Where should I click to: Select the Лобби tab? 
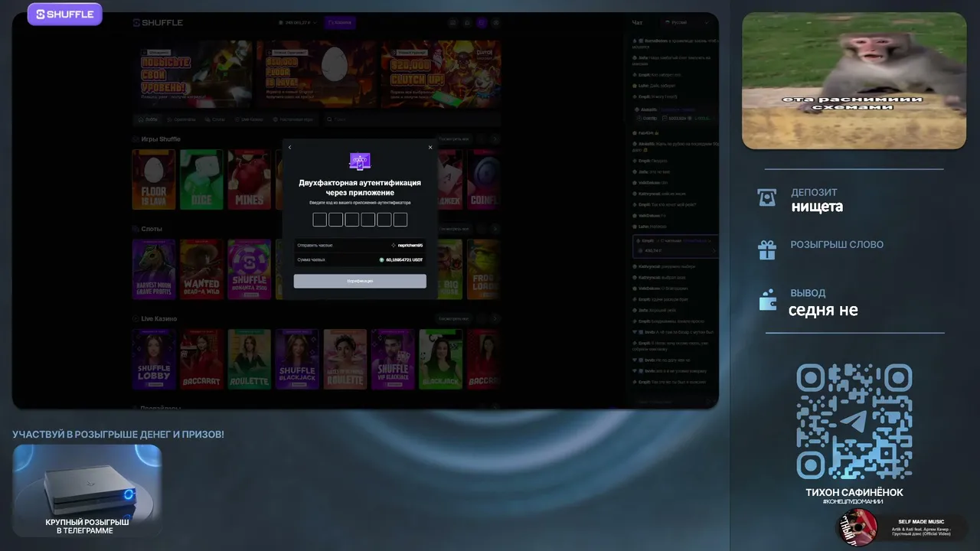149,119
